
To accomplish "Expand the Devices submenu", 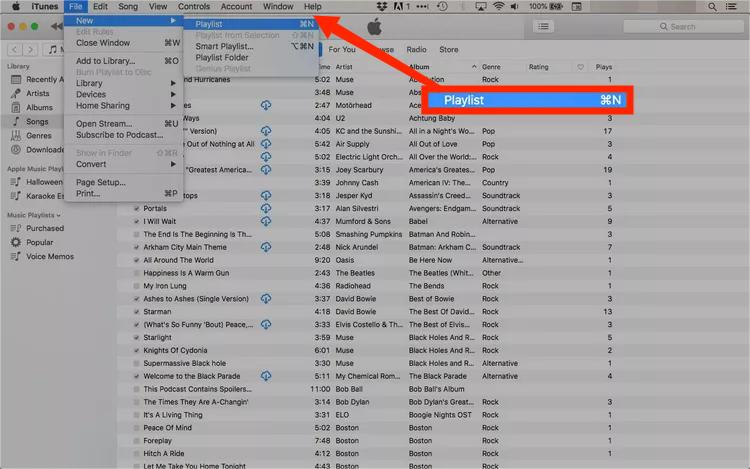I will 173,94.
